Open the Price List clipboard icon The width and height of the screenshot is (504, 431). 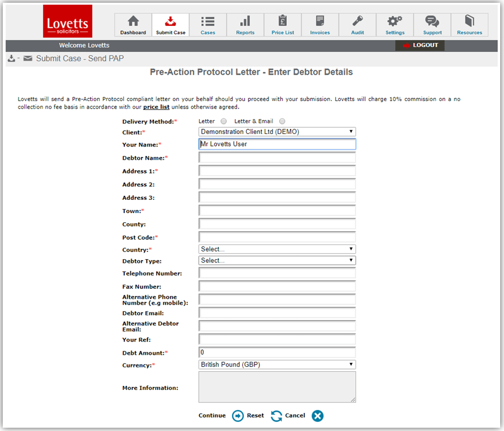(x=283, y=22)
